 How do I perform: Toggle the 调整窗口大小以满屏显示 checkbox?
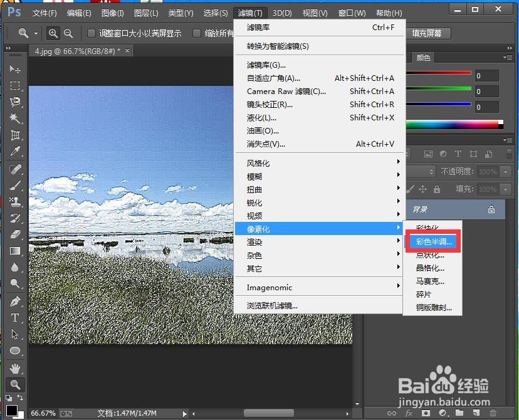click(x=92, y=33)
